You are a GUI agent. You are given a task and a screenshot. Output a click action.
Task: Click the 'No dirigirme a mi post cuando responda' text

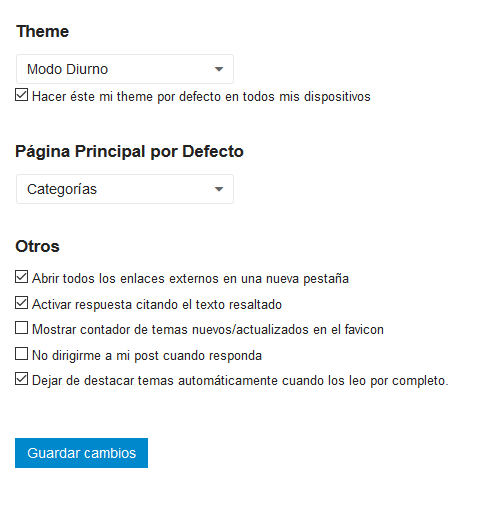coord(147,356)
